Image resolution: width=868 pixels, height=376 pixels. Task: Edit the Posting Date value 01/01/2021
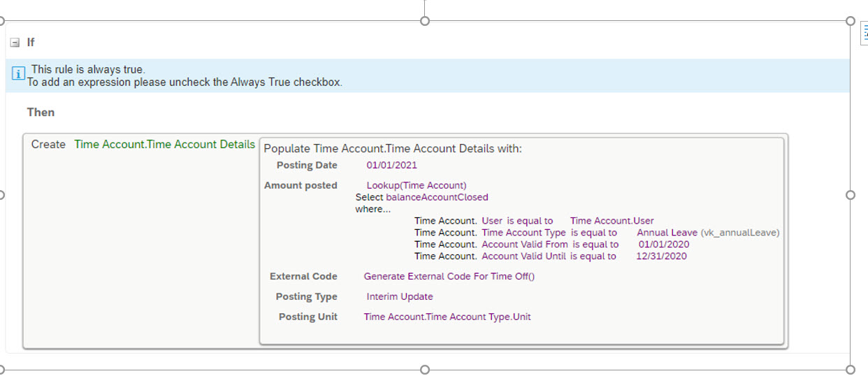392,166
